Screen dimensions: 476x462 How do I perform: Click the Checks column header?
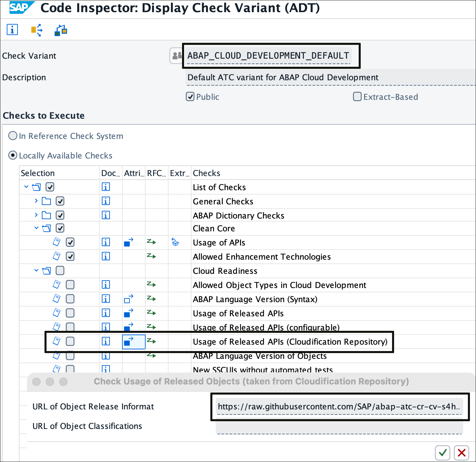333,173
